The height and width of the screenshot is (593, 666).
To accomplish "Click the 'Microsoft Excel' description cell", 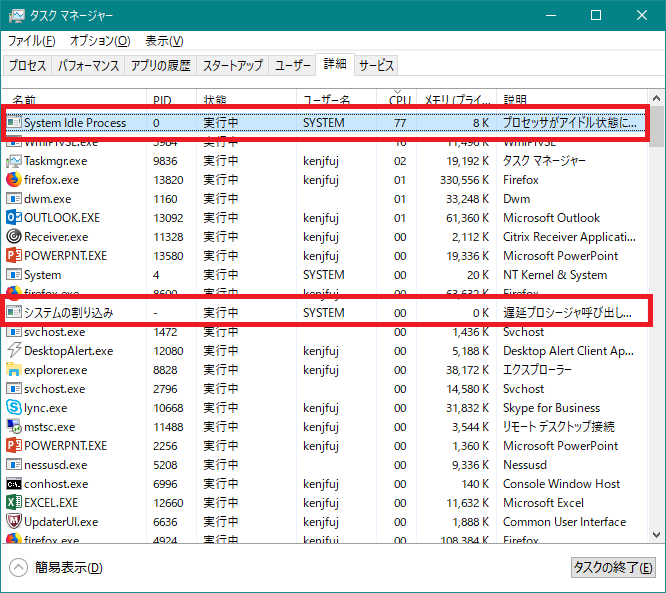I will click(543, 503).
